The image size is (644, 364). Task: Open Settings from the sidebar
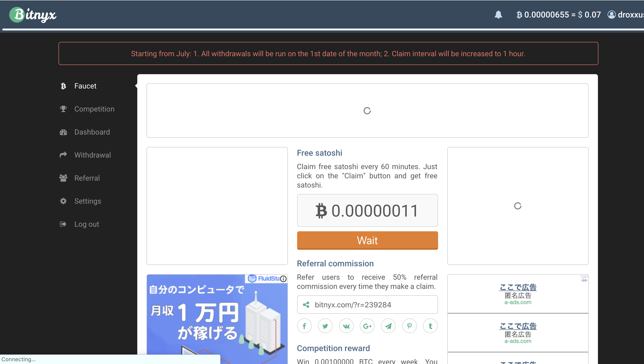(88, 201)
